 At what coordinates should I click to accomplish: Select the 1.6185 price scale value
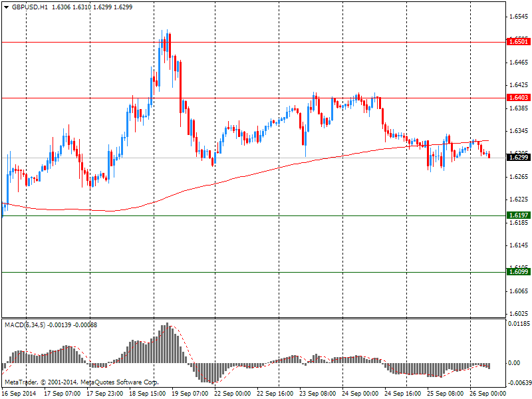[519, 223]
